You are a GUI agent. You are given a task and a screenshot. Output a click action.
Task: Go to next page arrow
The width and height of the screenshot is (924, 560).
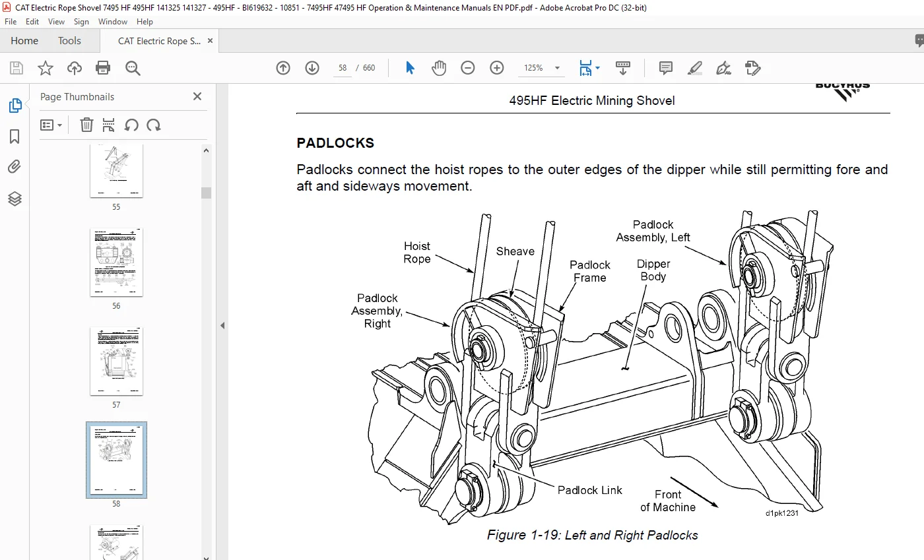(312, 68)
